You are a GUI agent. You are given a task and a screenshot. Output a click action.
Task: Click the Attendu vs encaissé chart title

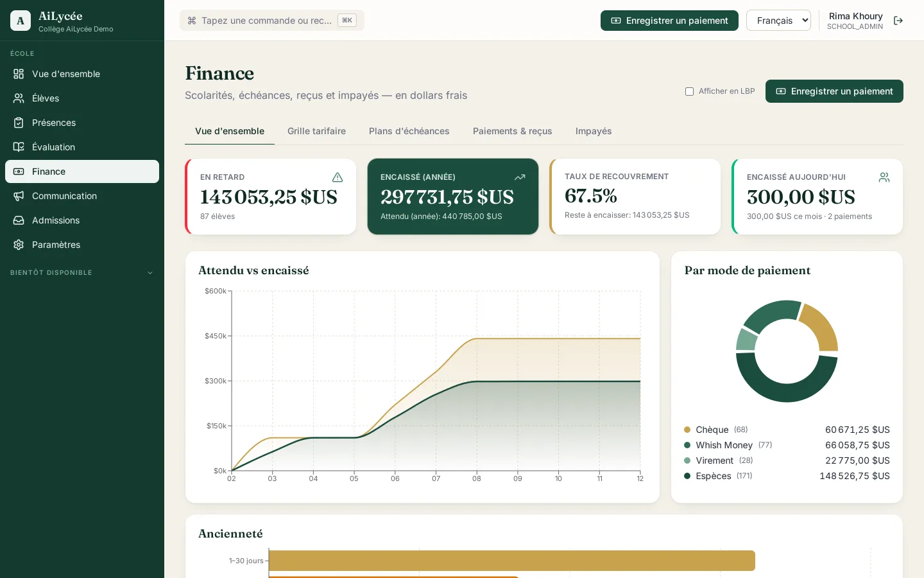[x=253, y=270]
